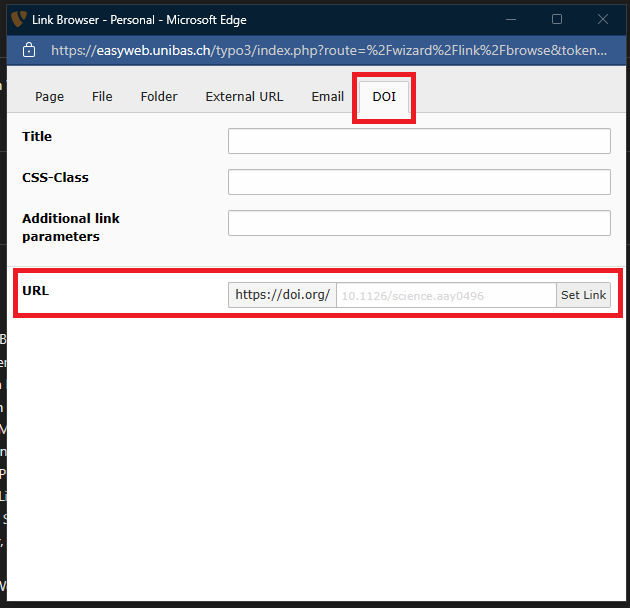
Task: Maximize the Link Browser window
Action: (x=557, y=19)
